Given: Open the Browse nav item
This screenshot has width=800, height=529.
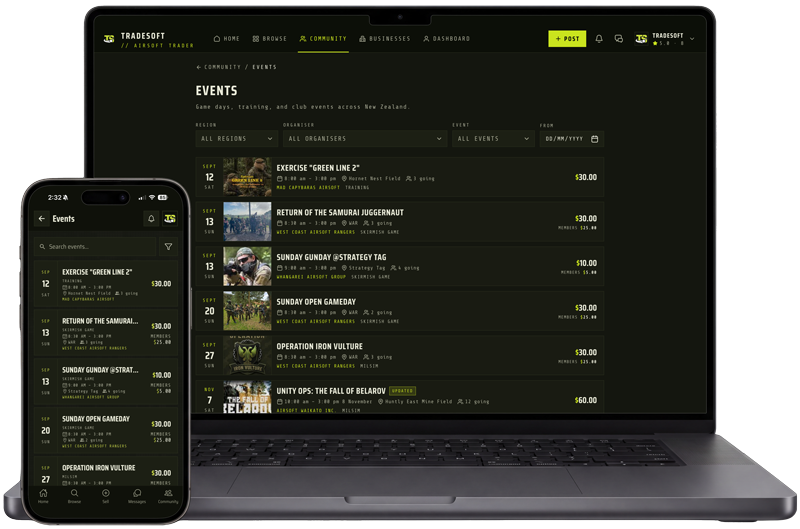Looking at the screenshot, I should [x=269, y=39].
